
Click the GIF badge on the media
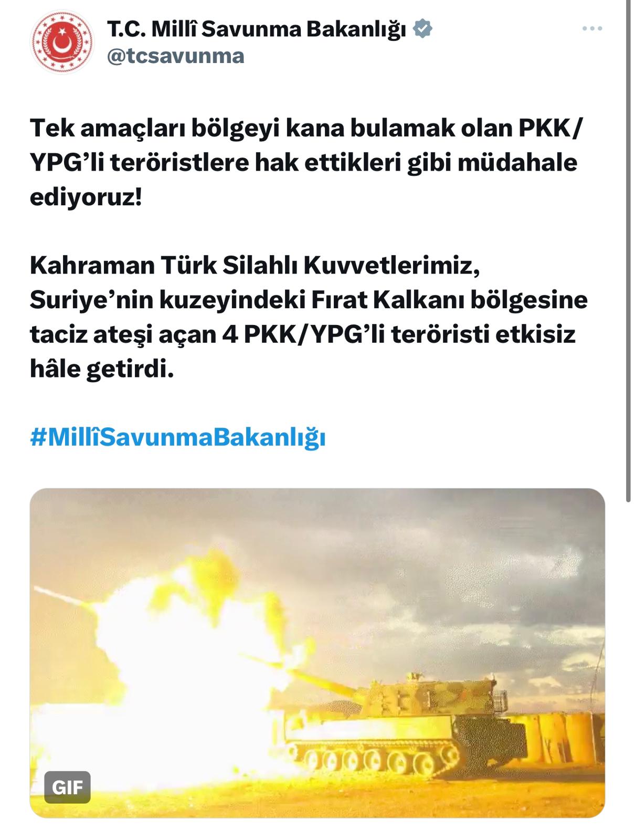pos(67,787)
